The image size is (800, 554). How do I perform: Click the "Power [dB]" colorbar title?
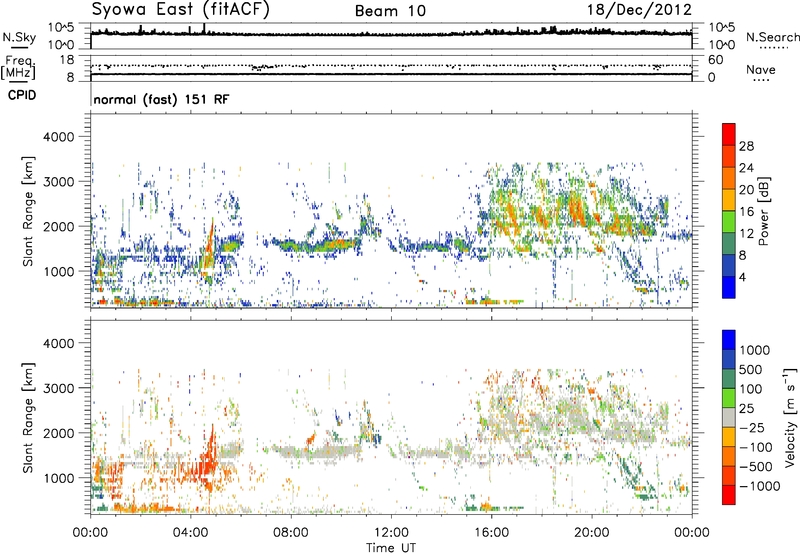coord(763,211)
